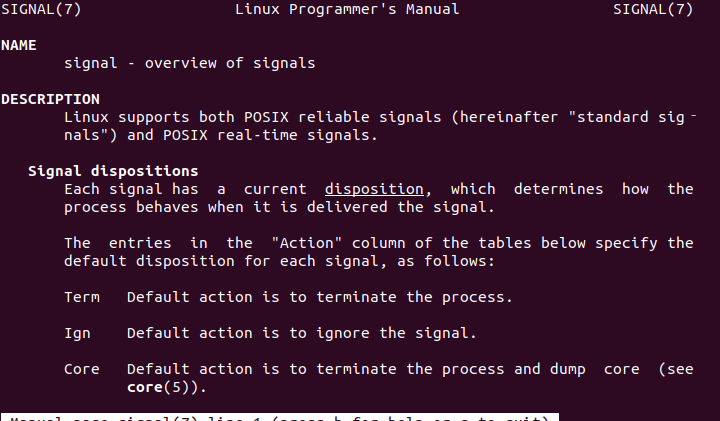This screenshot has height=421, width=720.
Task: Click "Default action is to ignore the signal"
Action: pyautogui.click(x=302, y=333)
